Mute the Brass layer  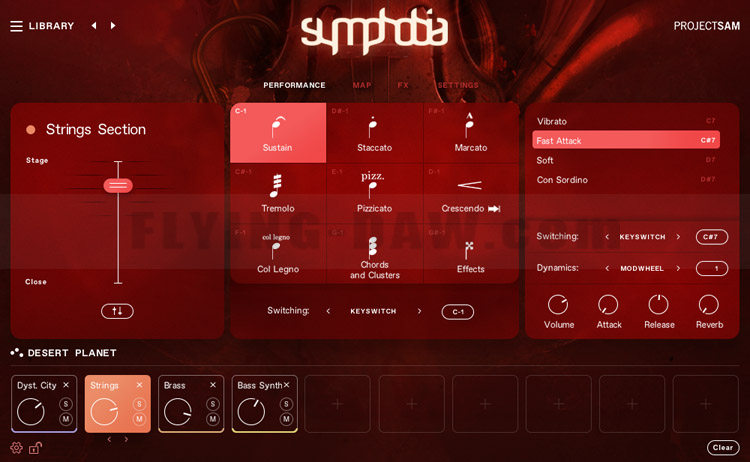(213, 419)
